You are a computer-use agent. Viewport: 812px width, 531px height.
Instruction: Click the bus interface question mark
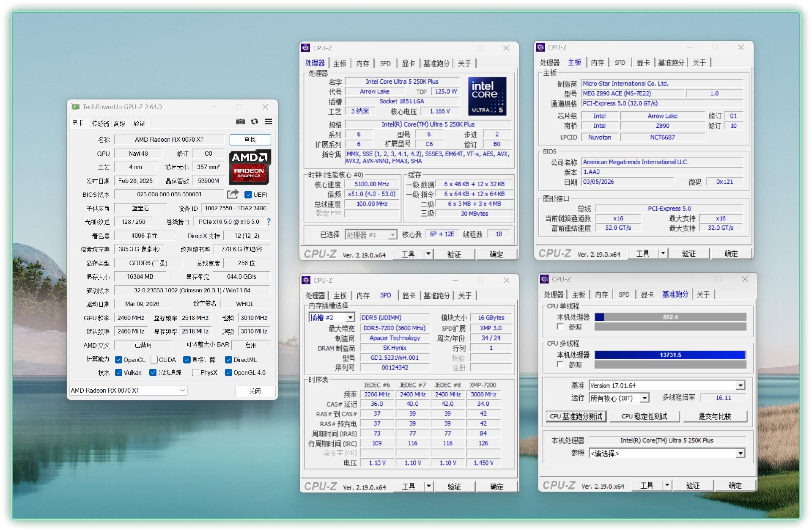[269, 222]
